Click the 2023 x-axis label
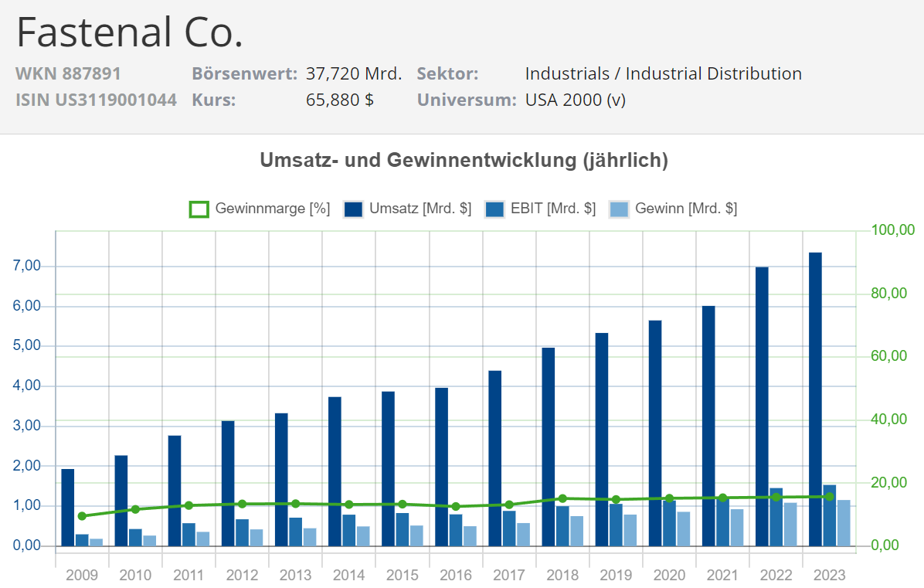924x588 pixels. pos(829,575)
